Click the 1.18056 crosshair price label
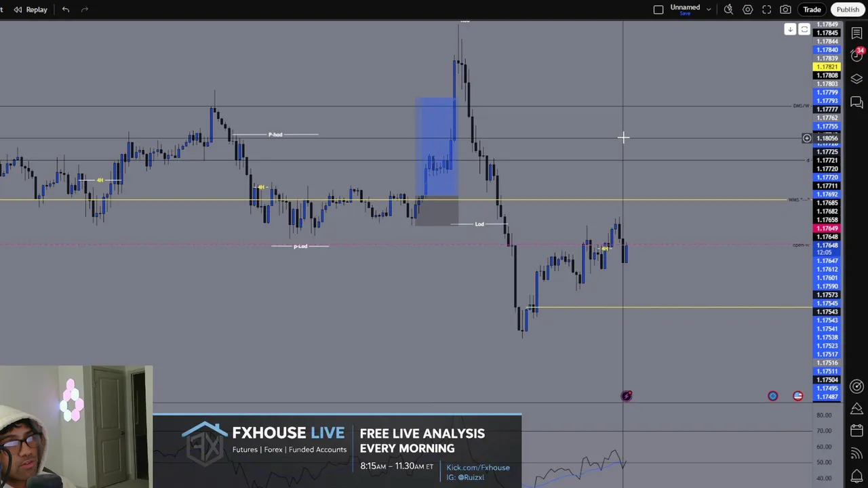Image resolution: width=868 pixels, height=488 pixels. [x=827, y=138]
